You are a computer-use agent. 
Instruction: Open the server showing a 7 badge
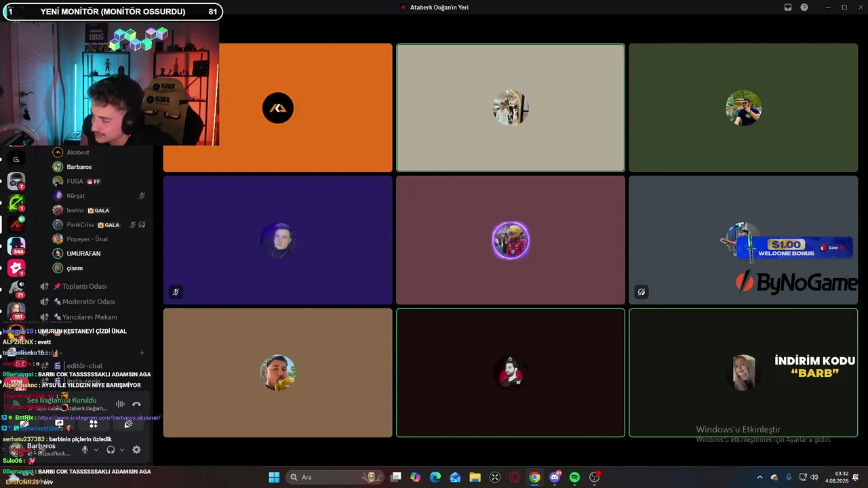point(16,181)
